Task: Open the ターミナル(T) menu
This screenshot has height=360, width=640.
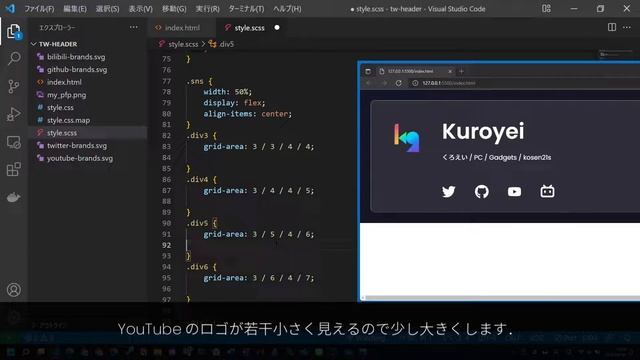Action: [x=246, y=9]
